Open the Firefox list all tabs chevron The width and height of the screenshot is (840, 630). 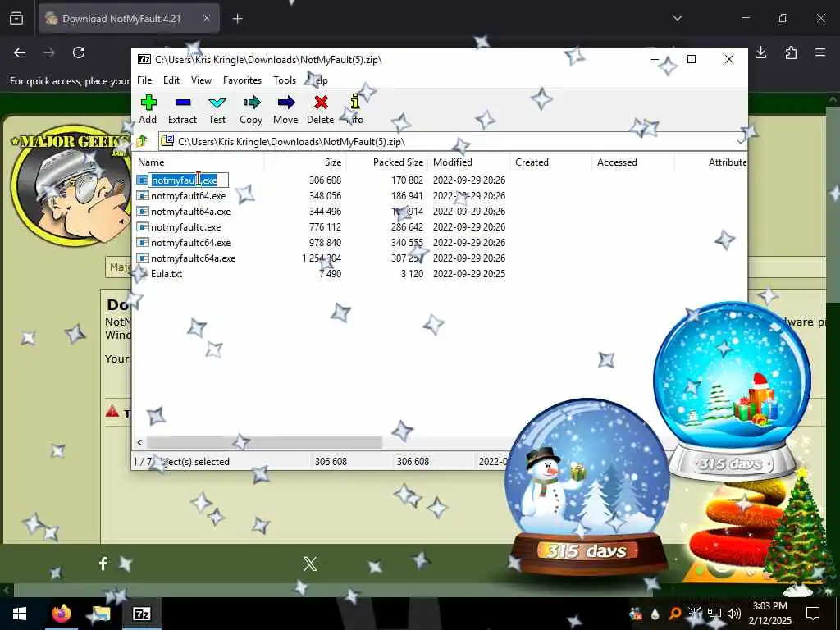click(x=677, y=18)
